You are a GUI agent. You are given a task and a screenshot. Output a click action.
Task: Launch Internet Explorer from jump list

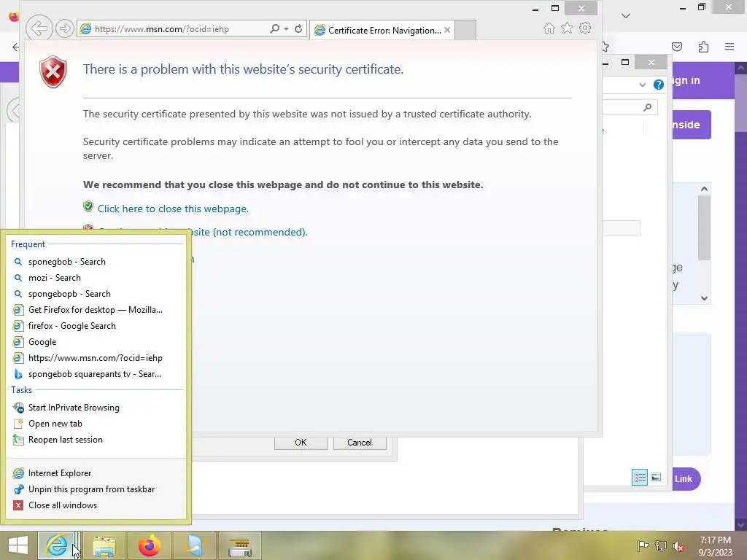click(97, 472)
